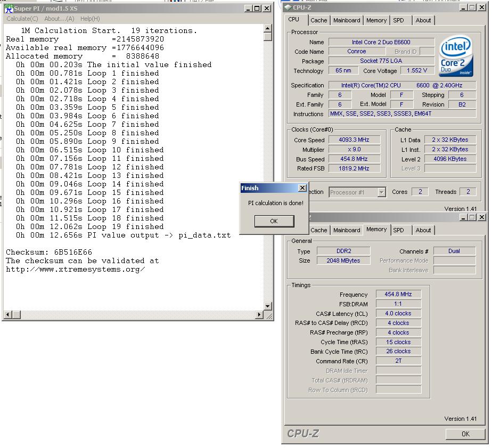This screenshot has width=492, height=448.
Task: Click the Loop 19 finished line
Action: (90, 227)
